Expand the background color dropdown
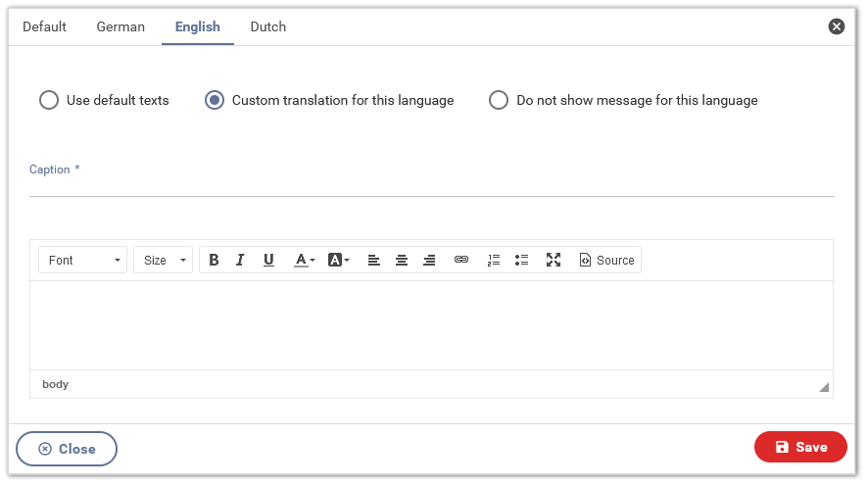The height and width of the screenshot is (486, 868). [x=339, y=261]
